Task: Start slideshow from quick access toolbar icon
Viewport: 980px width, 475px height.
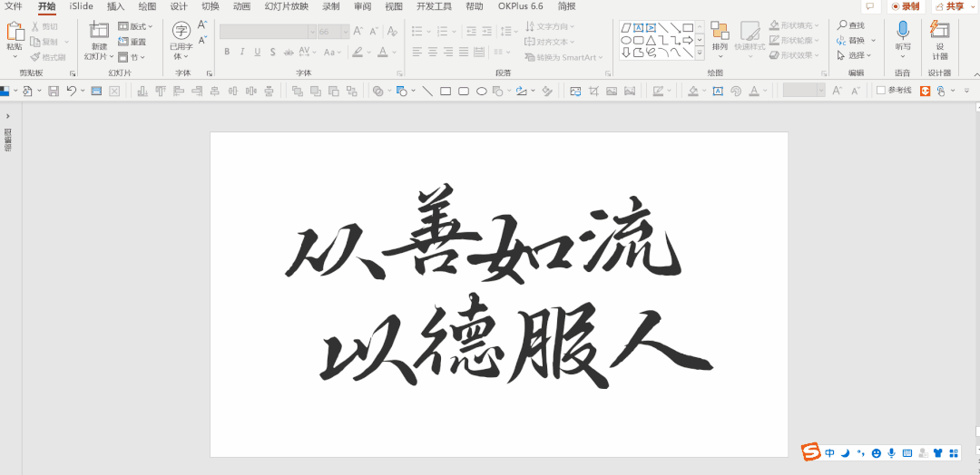Action: pos(96,92)
